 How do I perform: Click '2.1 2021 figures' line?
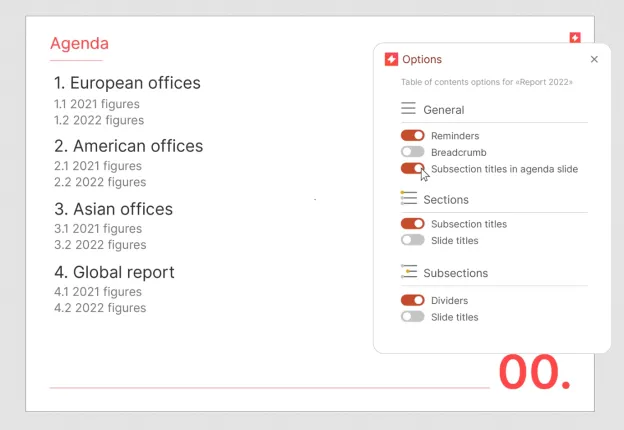98,165
